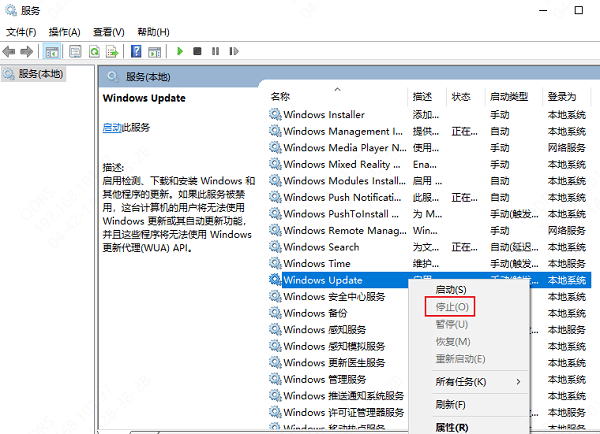Click the Forward arrow in the toolbar
This screenshot has height=434, width=600.
[x=26, y=51]
